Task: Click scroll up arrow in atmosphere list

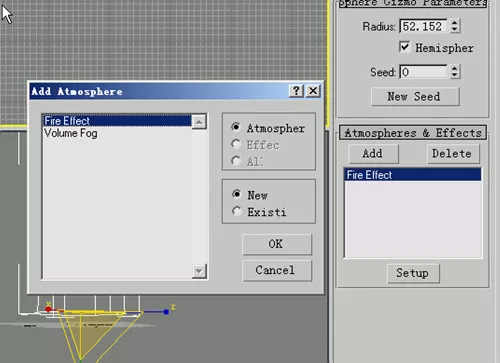Action: [199, 122]
